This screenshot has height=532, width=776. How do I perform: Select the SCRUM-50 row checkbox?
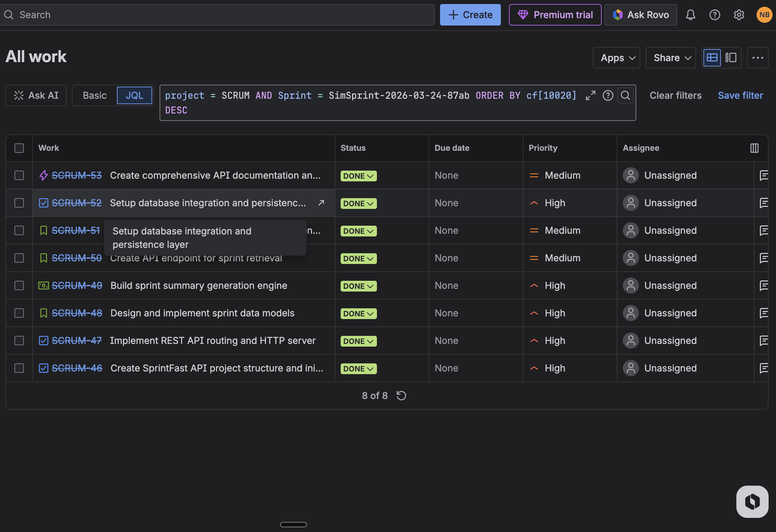point(19,258)
